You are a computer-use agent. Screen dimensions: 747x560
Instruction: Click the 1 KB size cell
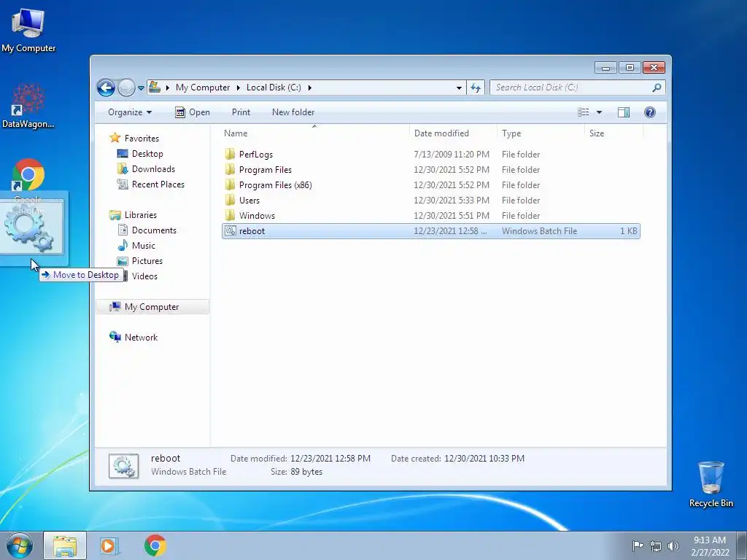click(x=628, y=231)
